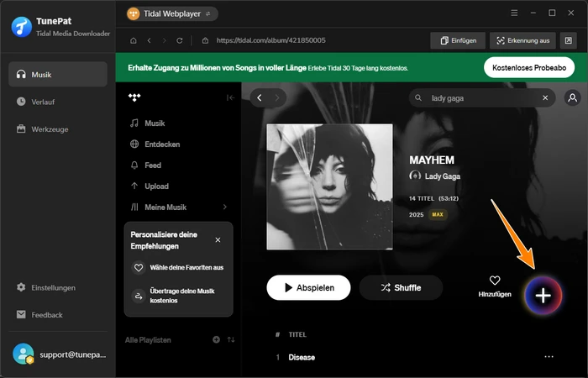Open Einstellungen settings
The image size is (588, 378).
click(x=58, y=287)
